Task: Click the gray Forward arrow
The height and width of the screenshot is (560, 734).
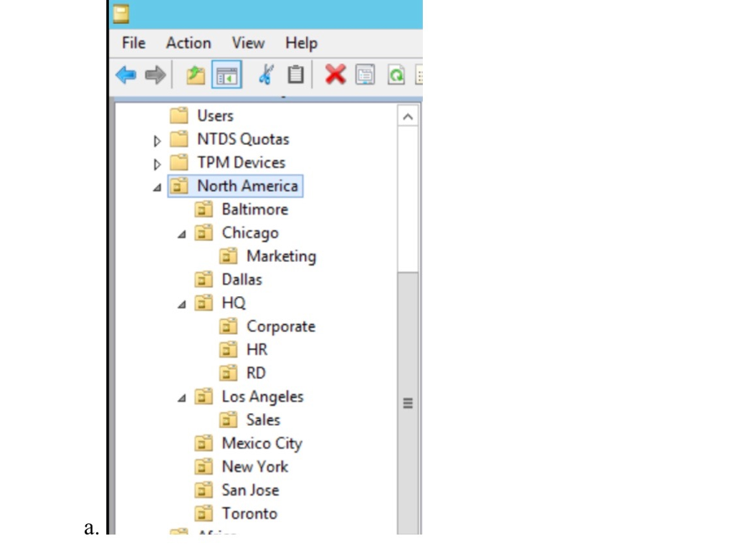Action: (x=156, y=75)
